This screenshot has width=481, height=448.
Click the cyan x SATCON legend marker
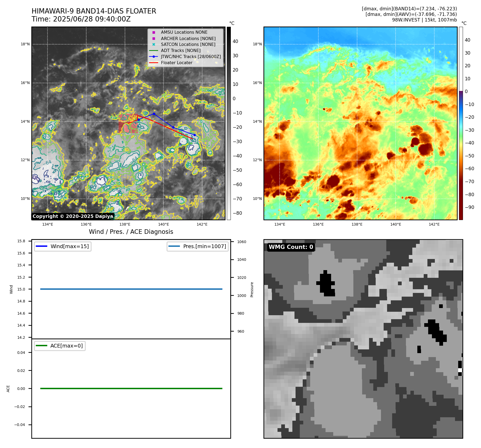[154, 45]
